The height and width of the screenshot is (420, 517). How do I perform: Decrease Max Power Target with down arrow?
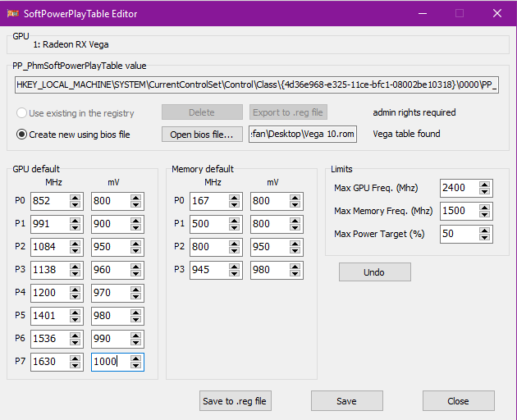point(484,238)
